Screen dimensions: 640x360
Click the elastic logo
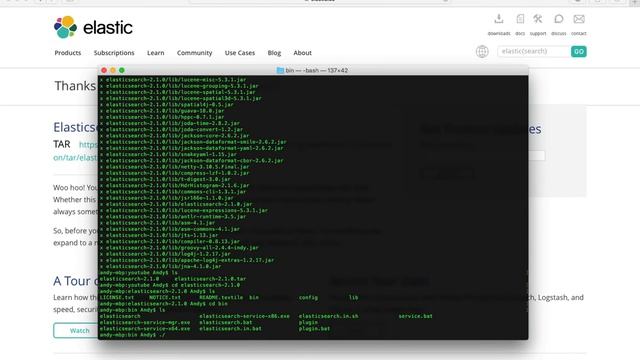[93, 27]
